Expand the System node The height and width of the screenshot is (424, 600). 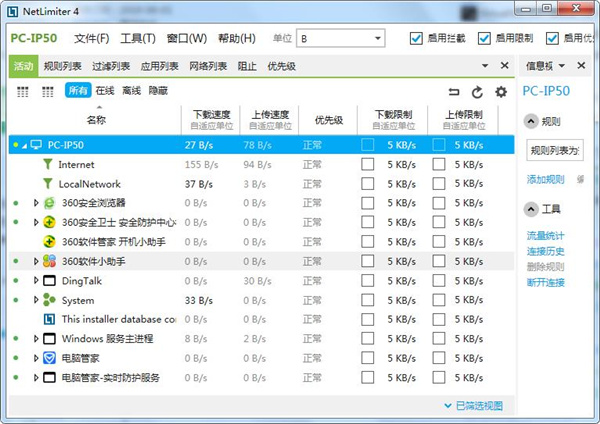coord(36,300)
